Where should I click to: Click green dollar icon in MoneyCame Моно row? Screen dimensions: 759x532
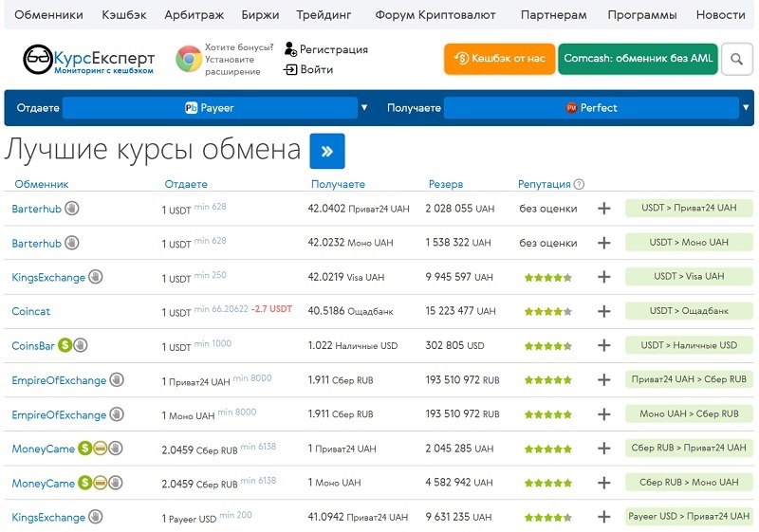pyautogui.click(x=85, y=483)
